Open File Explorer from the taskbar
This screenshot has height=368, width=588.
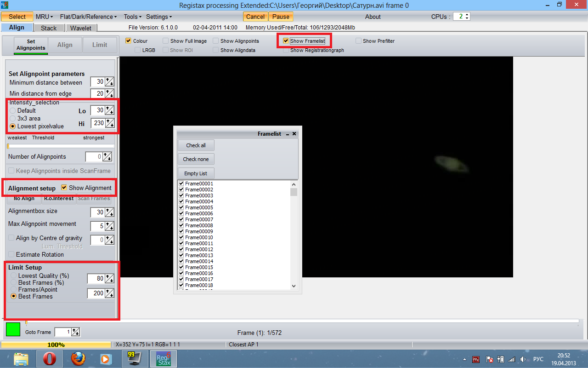(x=22, y=359)
